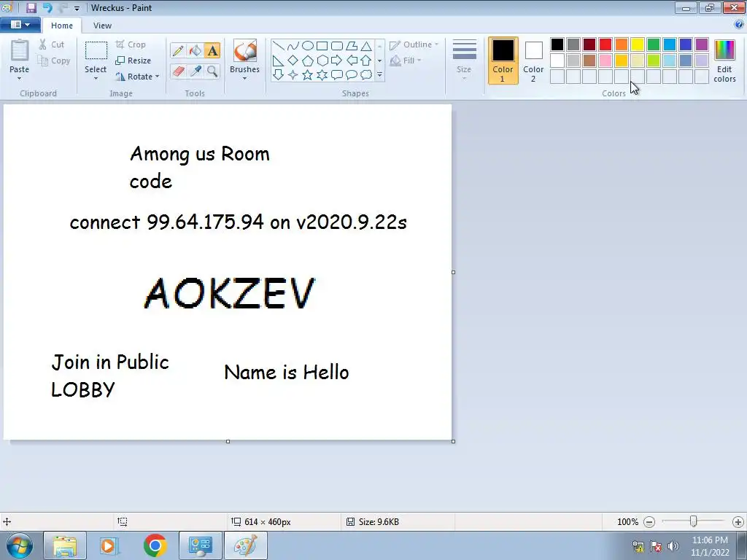This screenshot has width=747, height=560.
Task: Pick the red color swatch
Action: [x=605, y=44]
